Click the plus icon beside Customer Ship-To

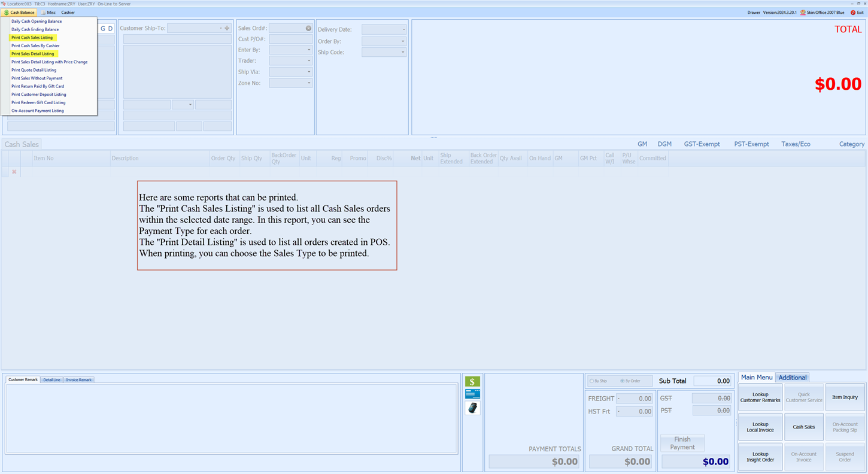coord(227,28)
